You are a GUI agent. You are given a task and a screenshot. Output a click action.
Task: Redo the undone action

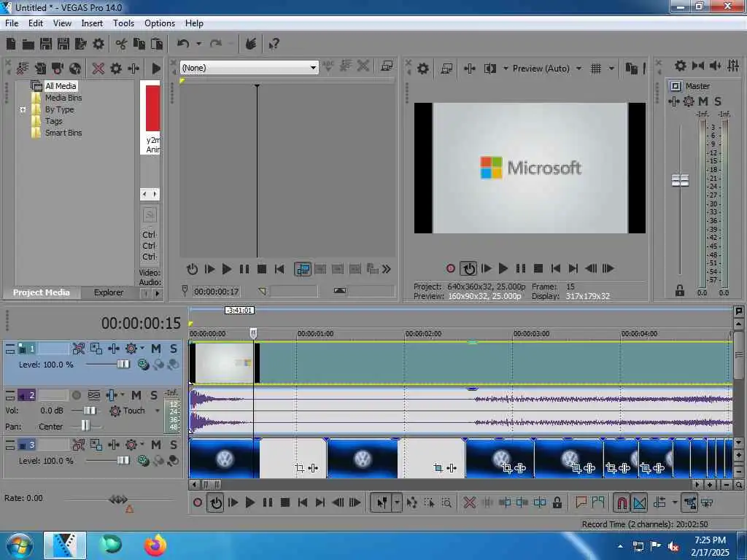click(x=216, y=44)
